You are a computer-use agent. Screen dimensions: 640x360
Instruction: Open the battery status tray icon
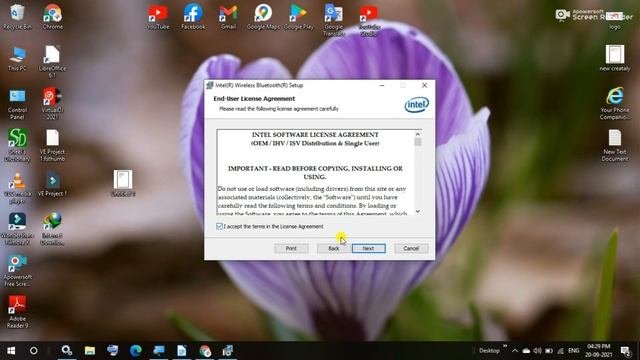point(549,351)
